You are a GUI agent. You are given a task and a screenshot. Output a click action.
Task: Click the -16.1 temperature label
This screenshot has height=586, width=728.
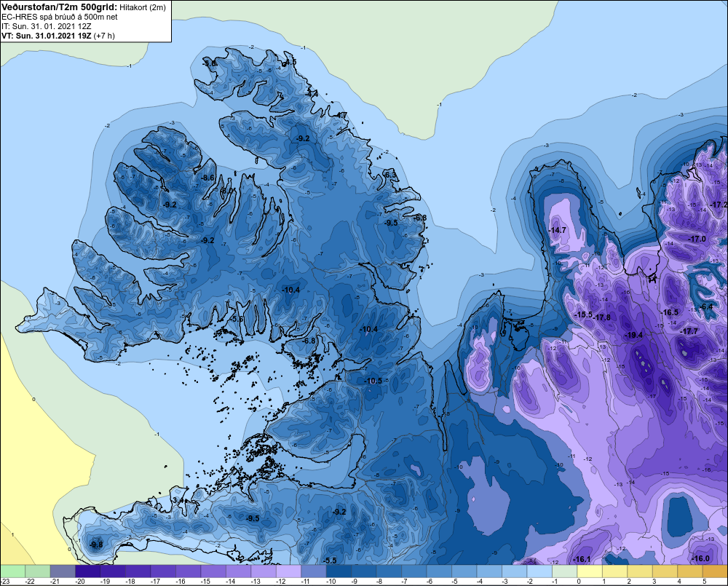coord(582,559)
